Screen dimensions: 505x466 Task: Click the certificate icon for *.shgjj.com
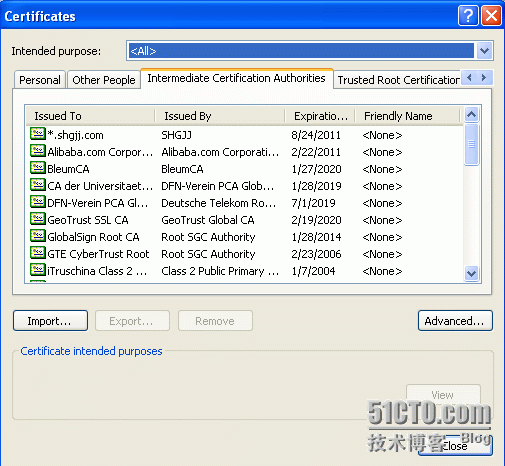pyautogui.click(x=38, y=134)
